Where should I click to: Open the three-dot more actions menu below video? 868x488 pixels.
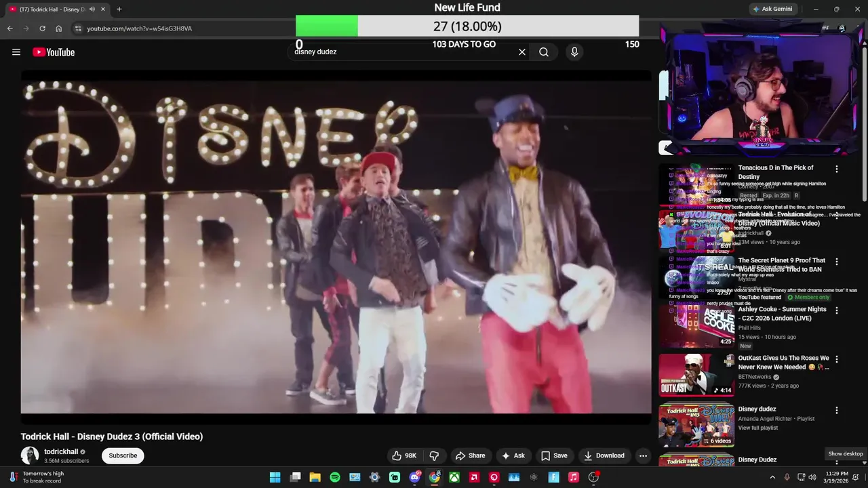643,455
